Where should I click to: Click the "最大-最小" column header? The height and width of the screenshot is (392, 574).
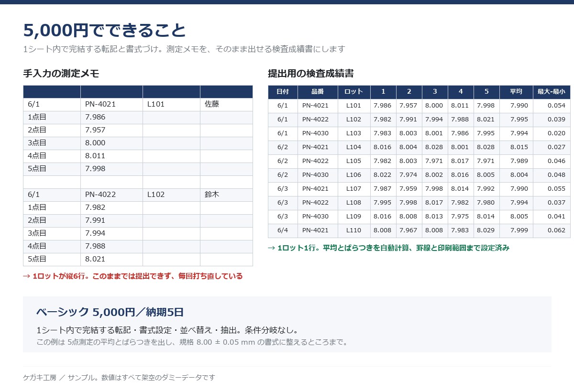point(552,92)
